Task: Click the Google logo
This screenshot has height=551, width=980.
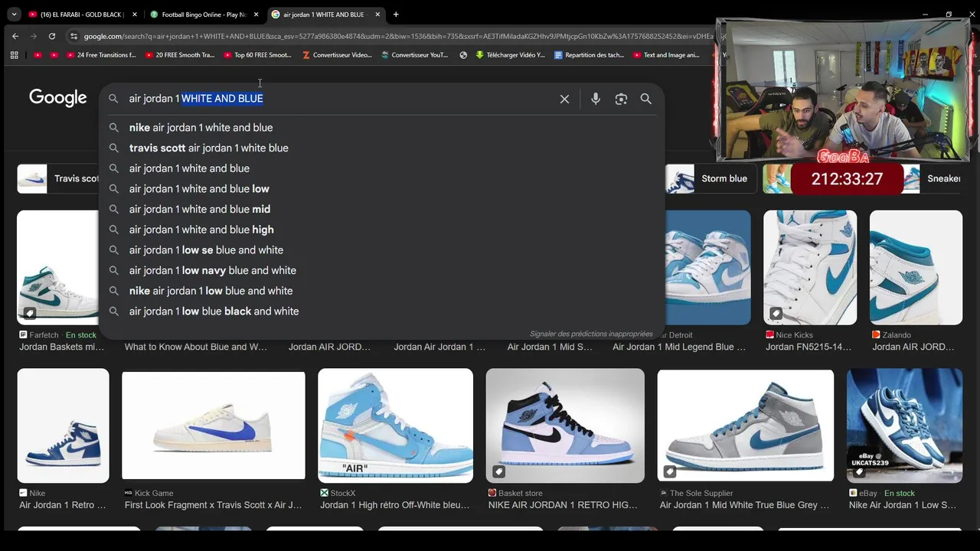Action: click(x=58, y=98)
